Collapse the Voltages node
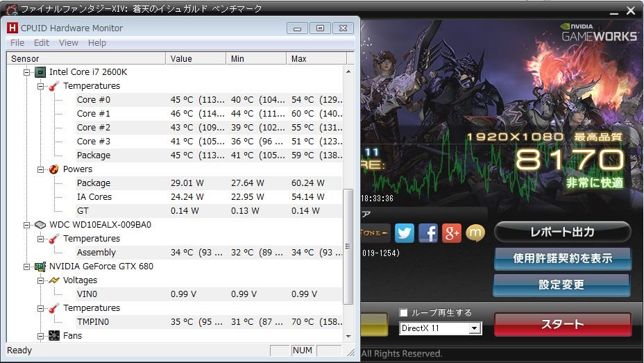The image size is (644, 363). click(x=41, y=280)
